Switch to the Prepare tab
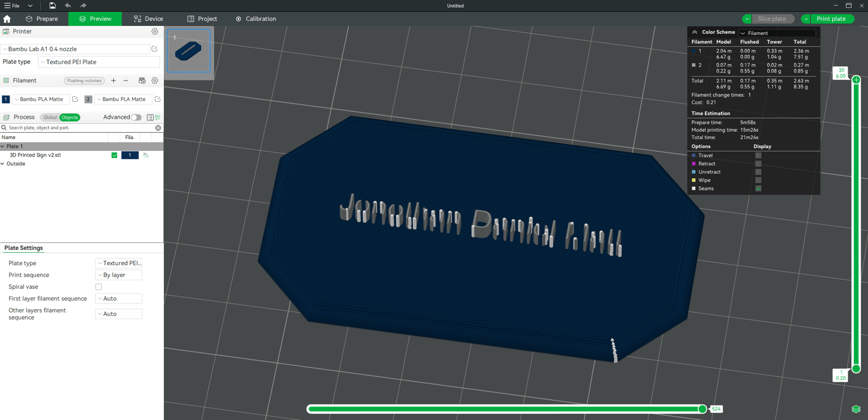Image resolution: width=868 pixels, height=420 pixels. 42,19
